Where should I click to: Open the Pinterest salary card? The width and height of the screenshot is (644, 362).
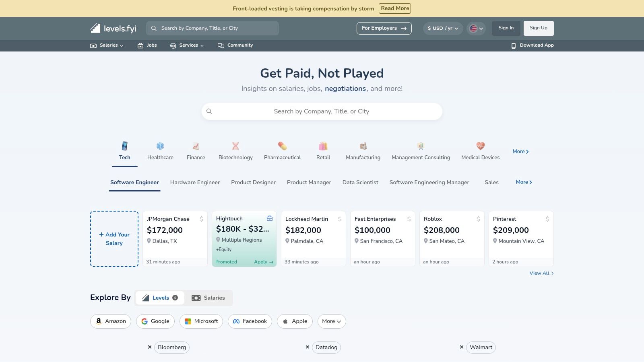(521, 239)
